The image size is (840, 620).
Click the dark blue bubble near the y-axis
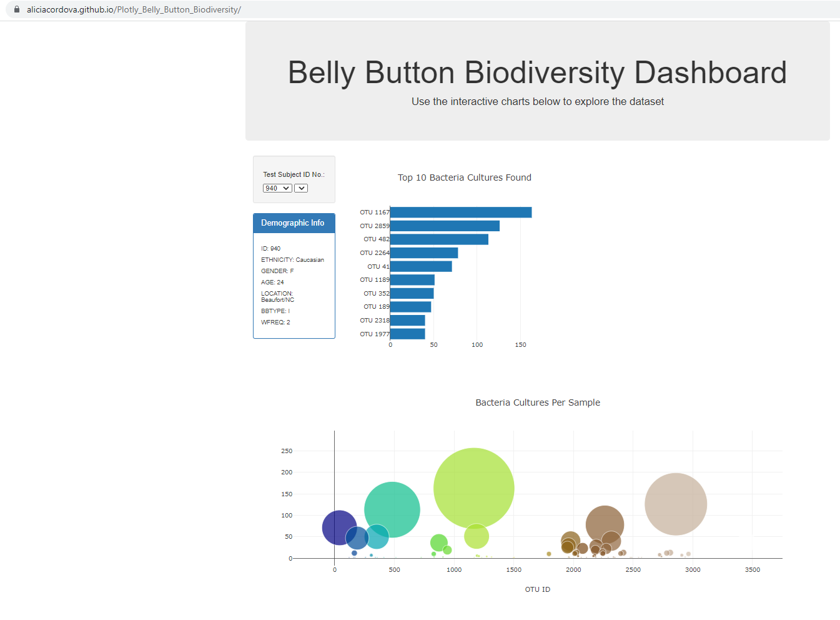pos(338,527)
